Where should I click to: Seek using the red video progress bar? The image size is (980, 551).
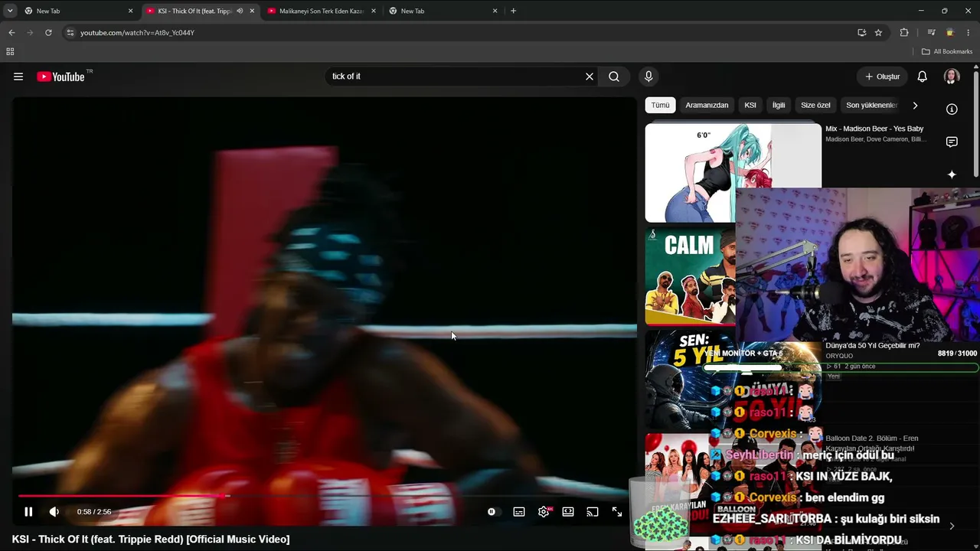point(325,496)
